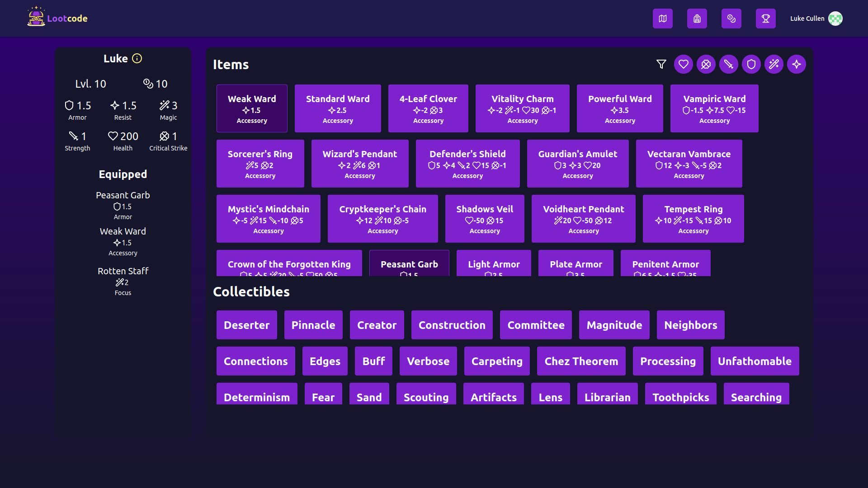Open the Neighbors collectible
868x488 pixels.
691,325
